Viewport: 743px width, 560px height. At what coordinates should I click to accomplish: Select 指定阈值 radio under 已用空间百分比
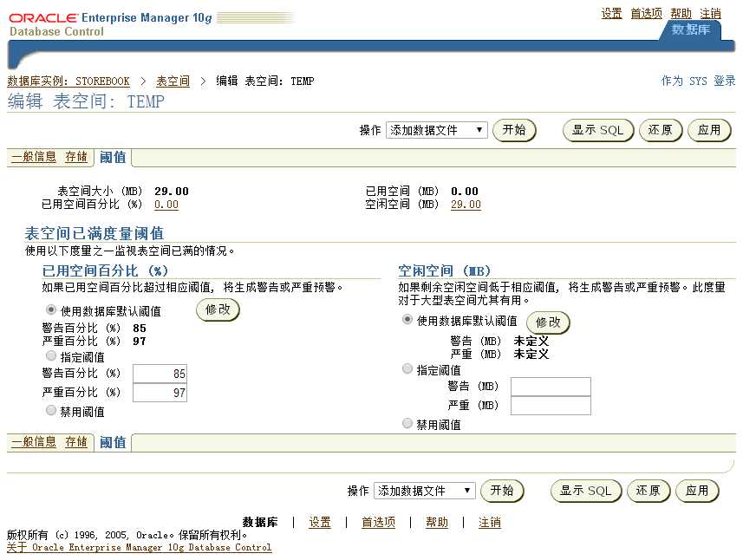pos(50,355)
